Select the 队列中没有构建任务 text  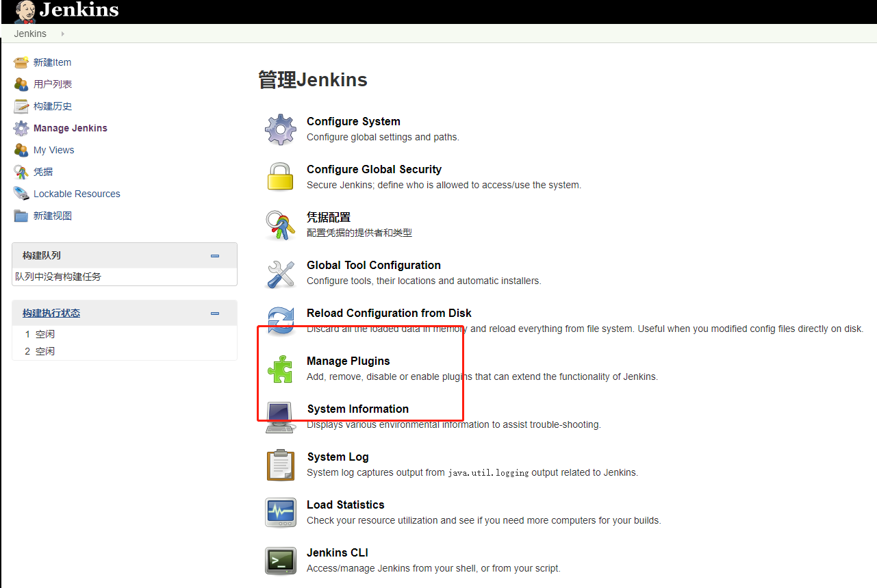(x=58, y=277)
